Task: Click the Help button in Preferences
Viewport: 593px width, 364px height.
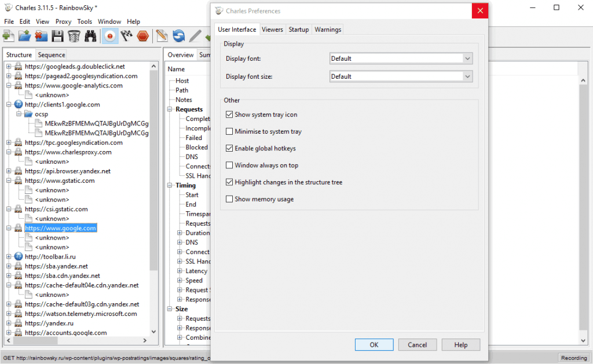Action: point(460,345)
